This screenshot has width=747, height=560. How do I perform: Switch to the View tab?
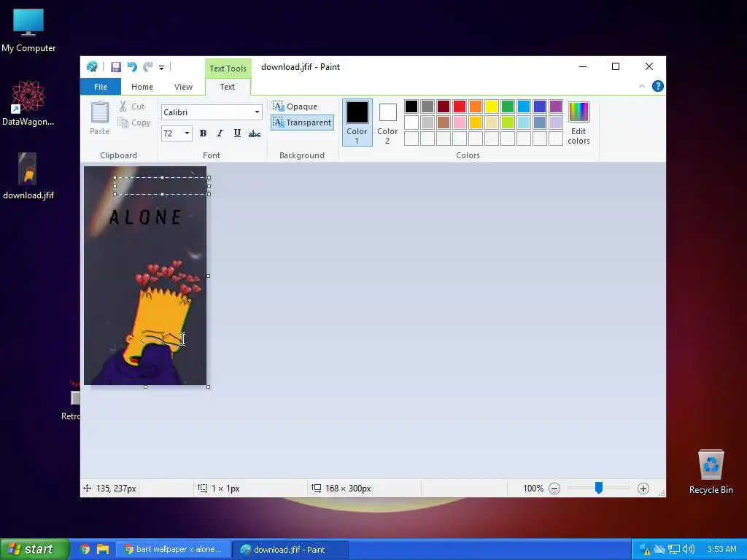point(183,87)
